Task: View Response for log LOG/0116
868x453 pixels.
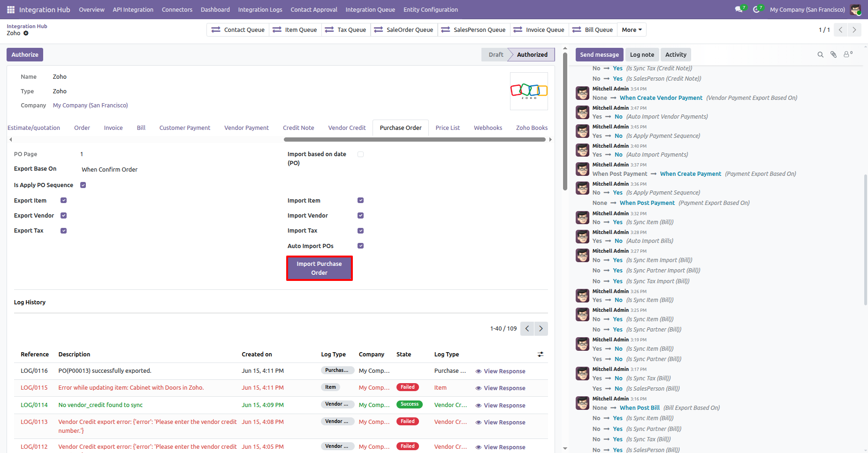Action: click(x=500, y=371)
